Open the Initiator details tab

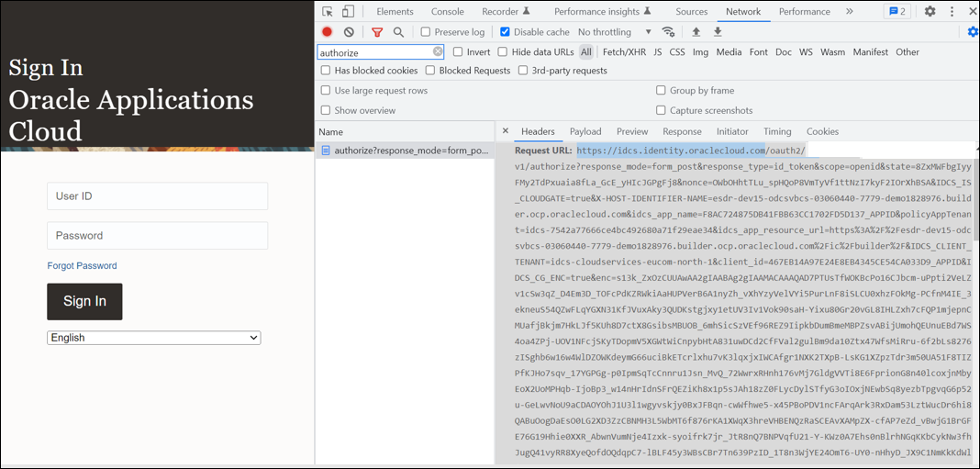tap(732, 131)
